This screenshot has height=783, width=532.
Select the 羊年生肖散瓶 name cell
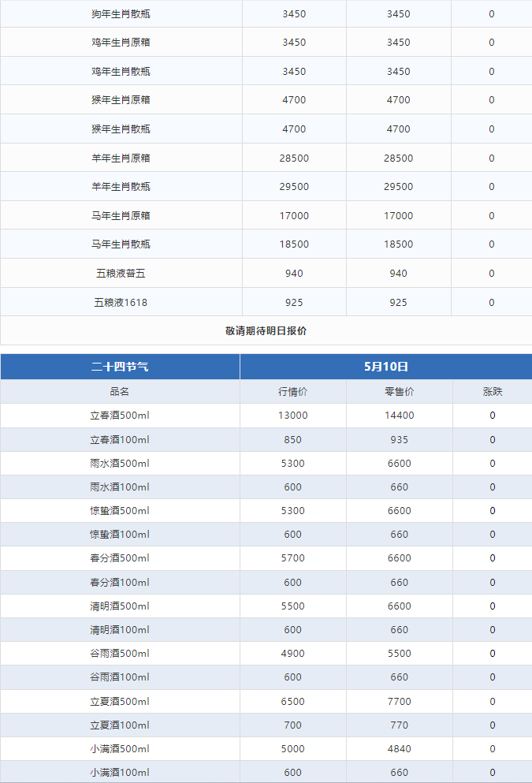click(121, 187)
